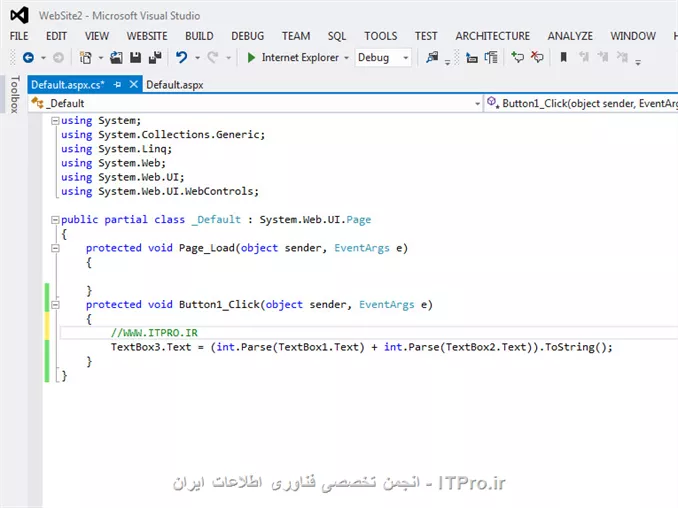Click the Page_Load method name
This screenshot has height=508, width=678.
pos(207,248)
